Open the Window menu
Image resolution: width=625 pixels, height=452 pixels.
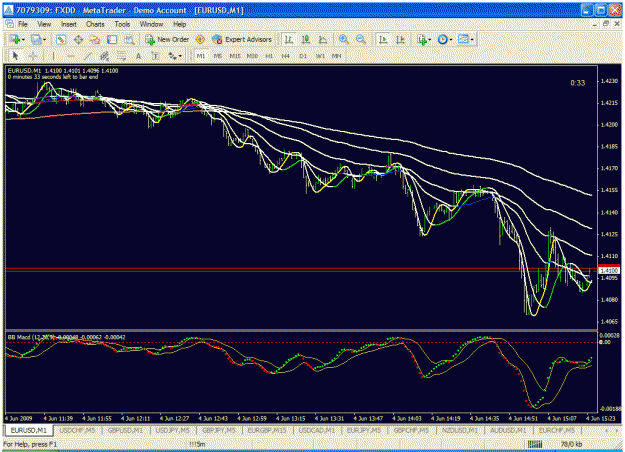pos(151,24)
